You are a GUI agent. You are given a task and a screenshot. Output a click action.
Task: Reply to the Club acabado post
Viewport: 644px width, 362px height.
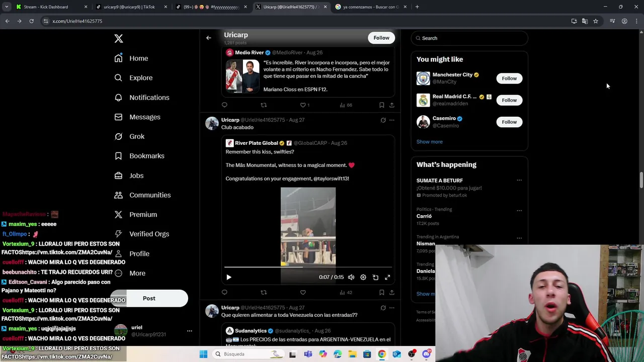tap(224, 292)
